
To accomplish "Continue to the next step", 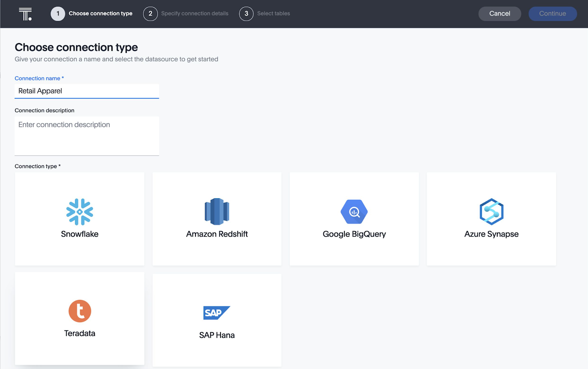I will [x=553, y=14].
